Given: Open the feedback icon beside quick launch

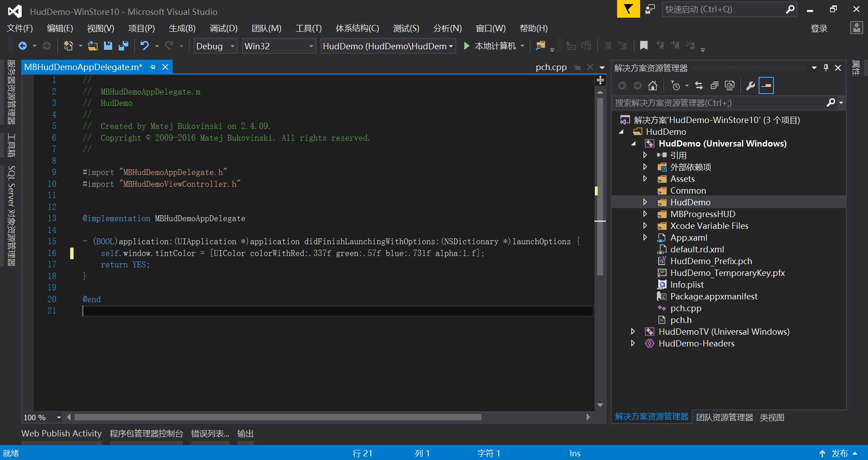Looking at the screenshot, I should (650, 9).
